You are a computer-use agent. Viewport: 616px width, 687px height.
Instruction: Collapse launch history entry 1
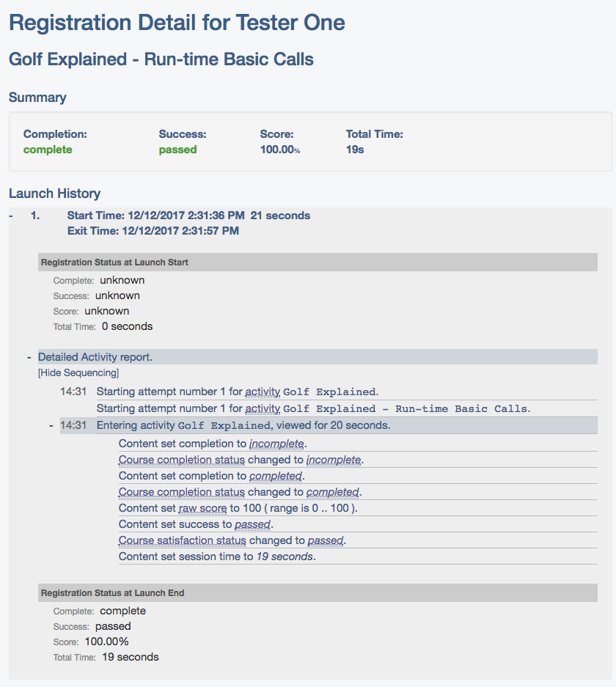11,216
